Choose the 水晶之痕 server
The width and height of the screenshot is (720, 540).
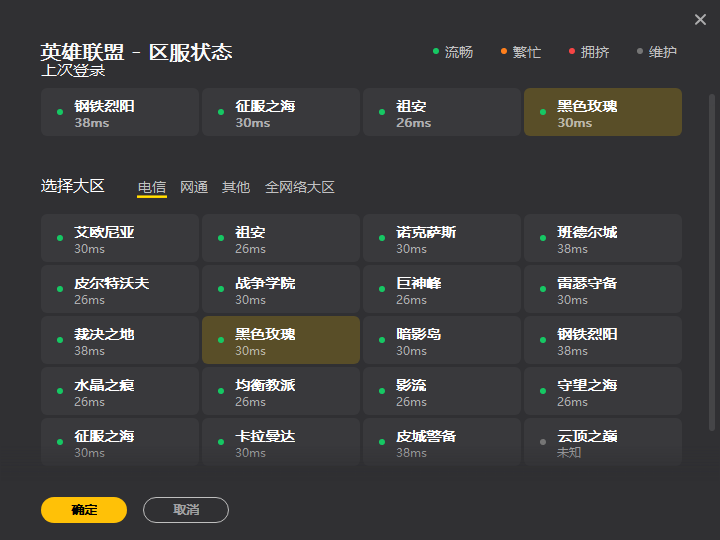pos(120,391)
